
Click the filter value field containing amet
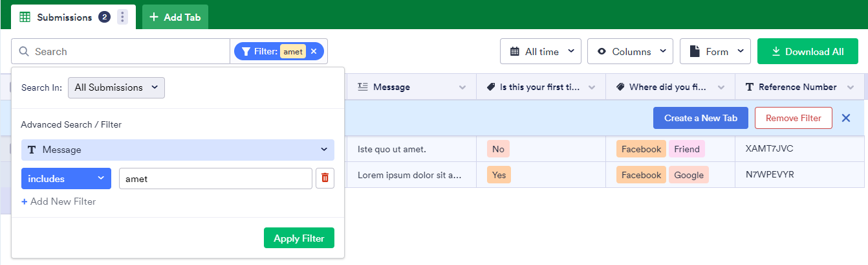pos(215,178)
